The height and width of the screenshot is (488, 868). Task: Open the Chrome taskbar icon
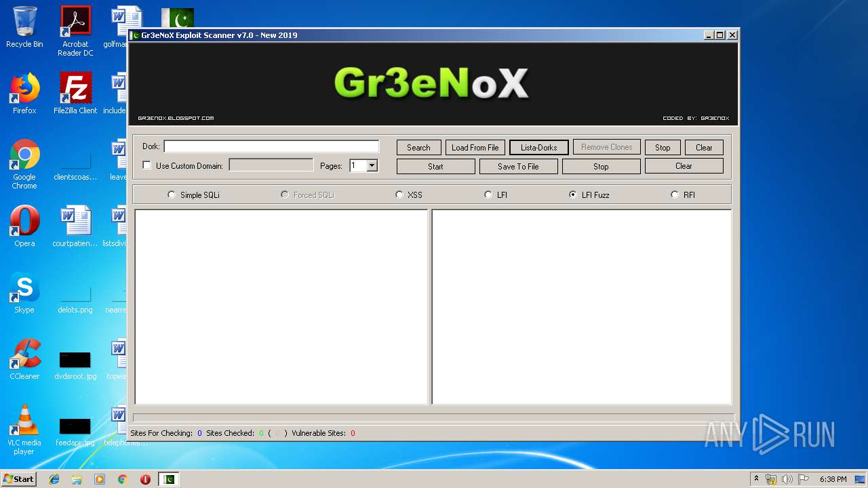tap(122, 479)
